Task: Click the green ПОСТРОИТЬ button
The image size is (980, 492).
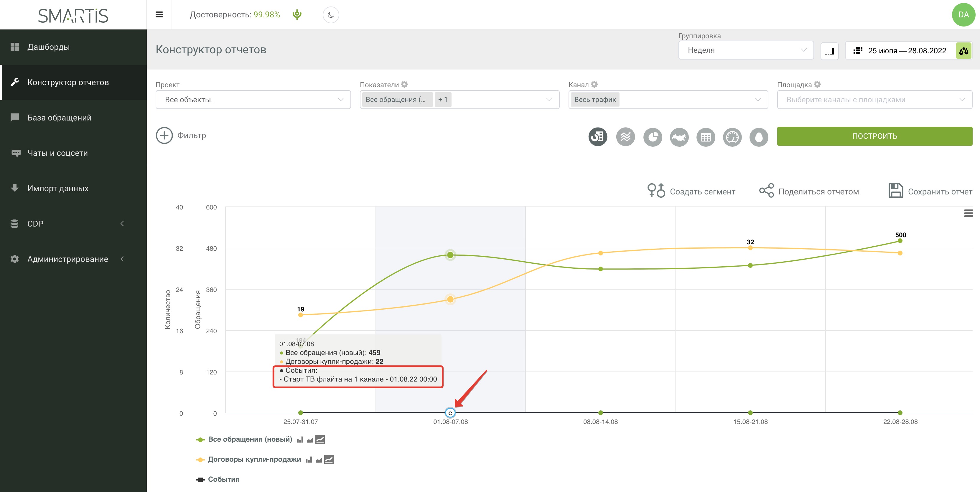Action: [874, 136]
